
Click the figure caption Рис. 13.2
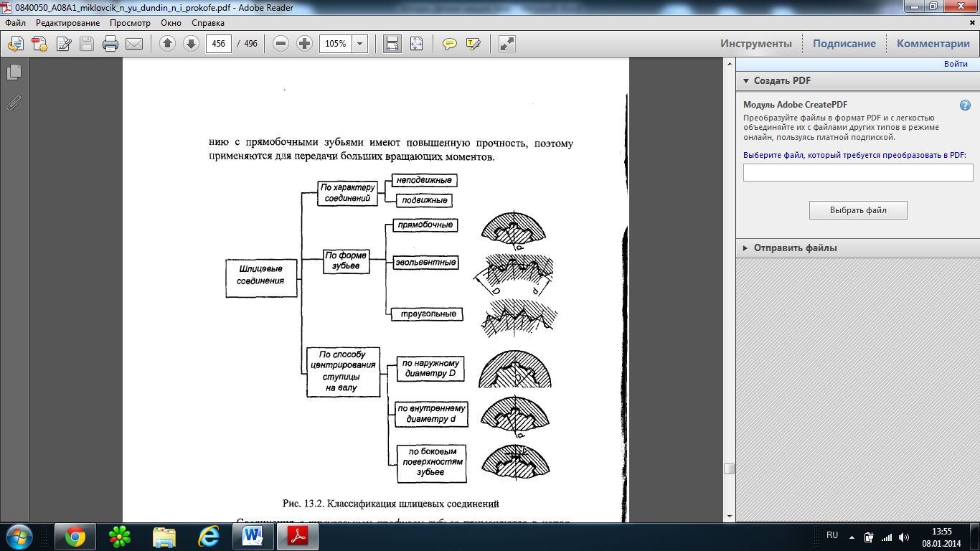[x=390, y=503]
